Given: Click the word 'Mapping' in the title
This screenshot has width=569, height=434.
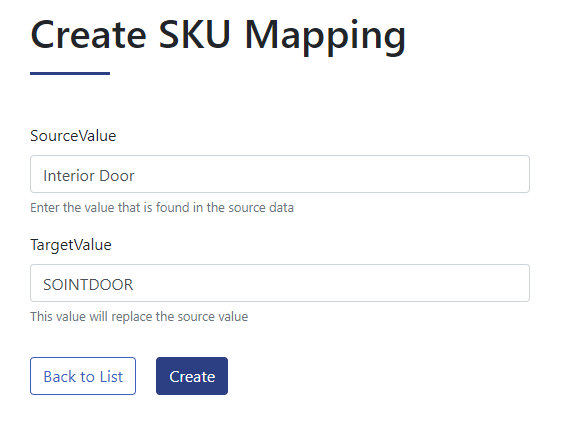Looking at the screenshot, I should [x=325, y=37].
